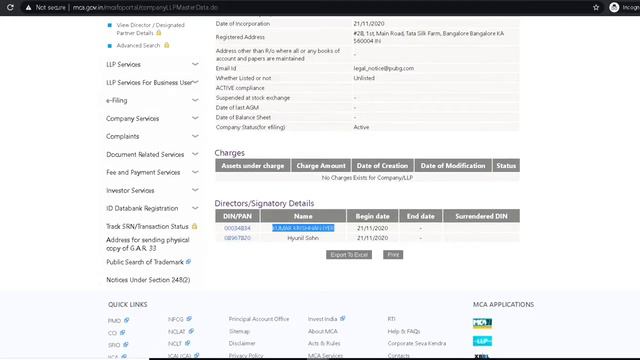
Task: Click the external link icon next to NCLAT
Action: tap(191, 331)
